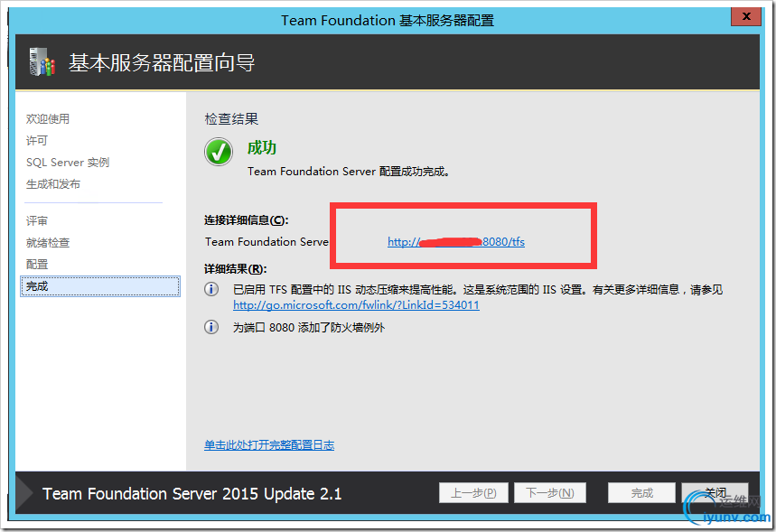Image resolution: width=776 pixels, height=532 pixels.
Task: Open the go.microsoft.com fwlink 534011 link
Action: coord(356,305)
